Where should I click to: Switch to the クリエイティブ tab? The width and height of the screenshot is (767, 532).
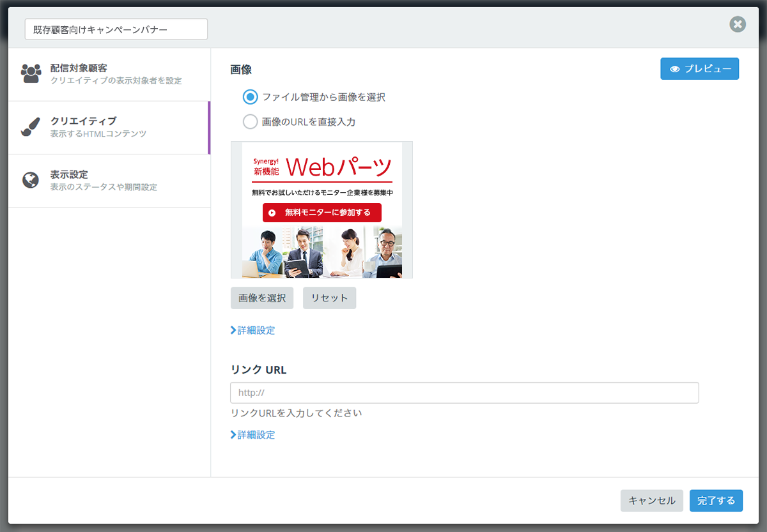tap(109, 128)
